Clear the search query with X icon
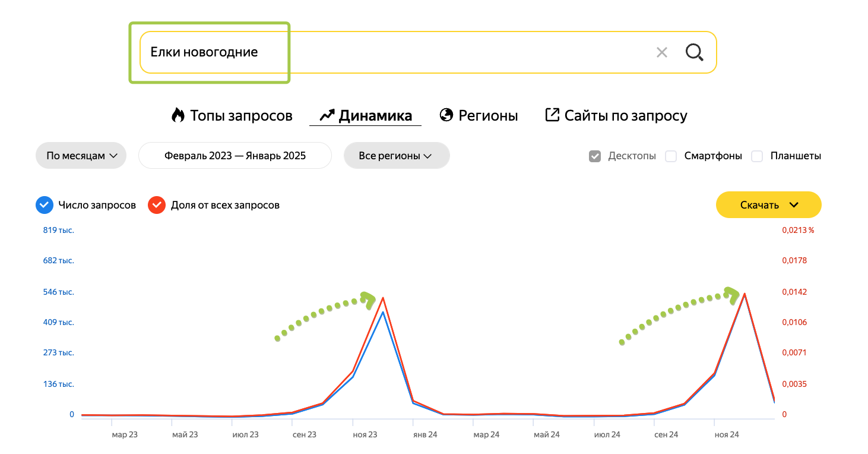This screenshot has width=868, height=454. [x=661, y=52]
